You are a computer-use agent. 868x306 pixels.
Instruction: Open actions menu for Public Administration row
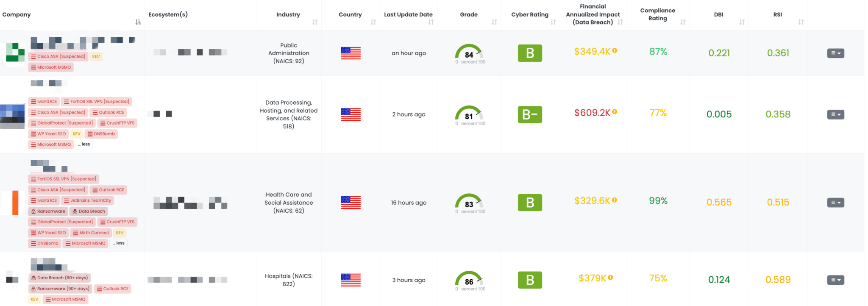pos(835,53)
